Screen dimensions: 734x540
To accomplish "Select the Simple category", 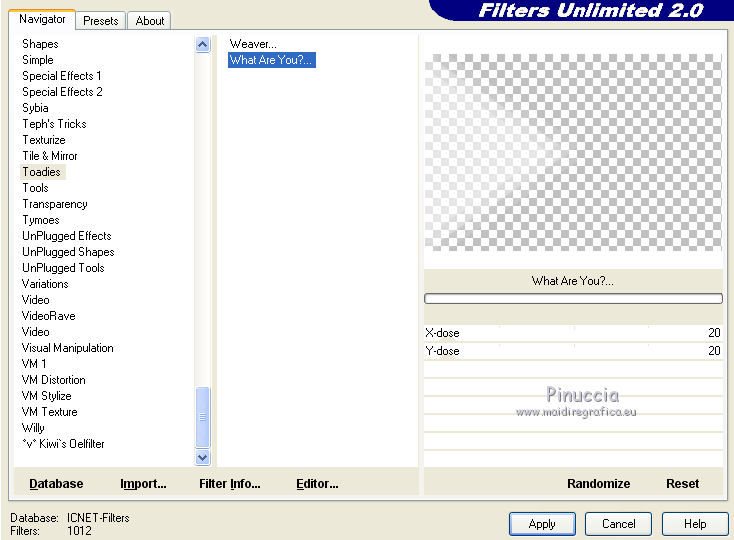I will pyautogui.click(x=38, y=60).
